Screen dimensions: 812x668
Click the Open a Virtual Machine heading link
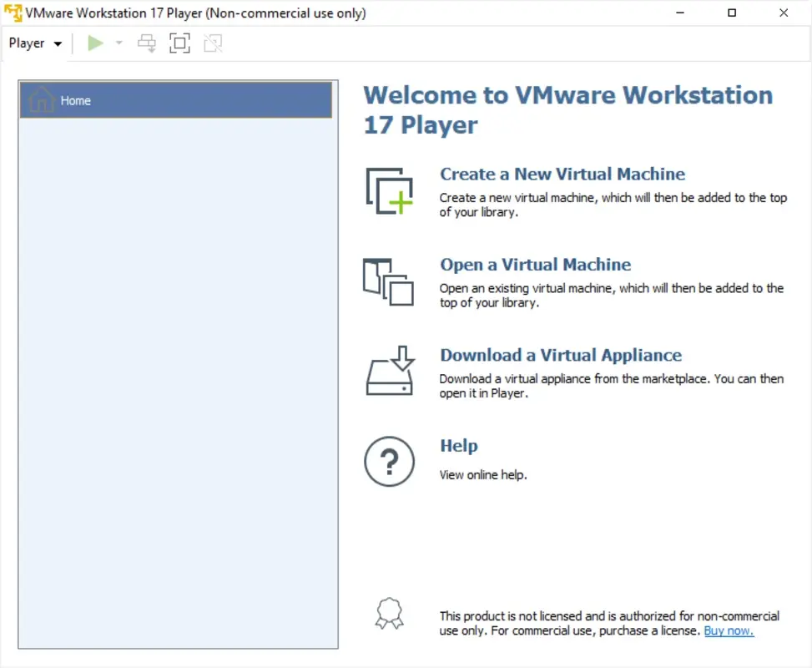[535, 264]
